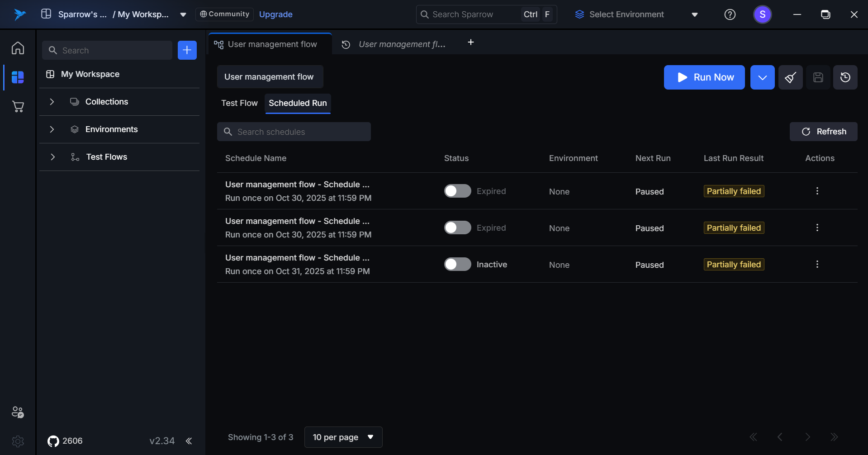Open run history clock icon
The width and height of the screenshot is (868, 455).
pyautogui.click(x=845, y=77)
